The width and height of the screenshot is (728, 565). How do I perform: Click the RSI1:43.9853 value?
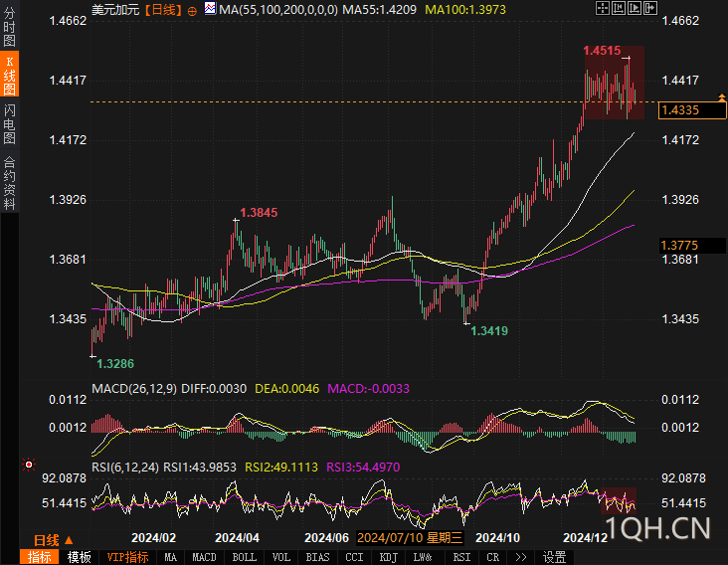pyautogui.click(x=200, y=468)
